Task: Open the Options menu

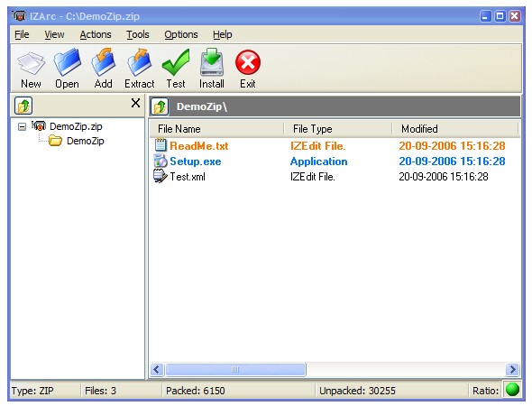Action: point(181,34)
